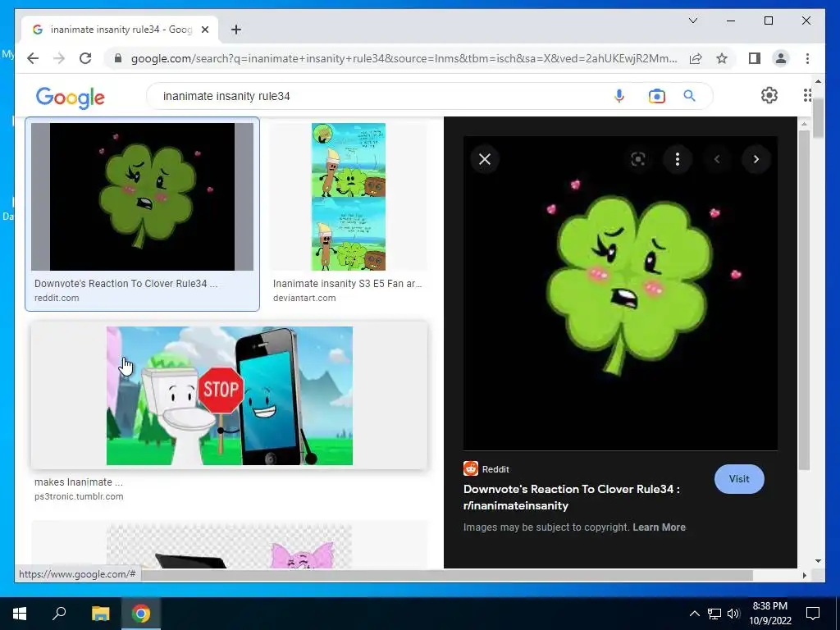The width and height of the screenshot is (840, 630).
Task: Open Google quick settings gear
Action: [769, 95]
